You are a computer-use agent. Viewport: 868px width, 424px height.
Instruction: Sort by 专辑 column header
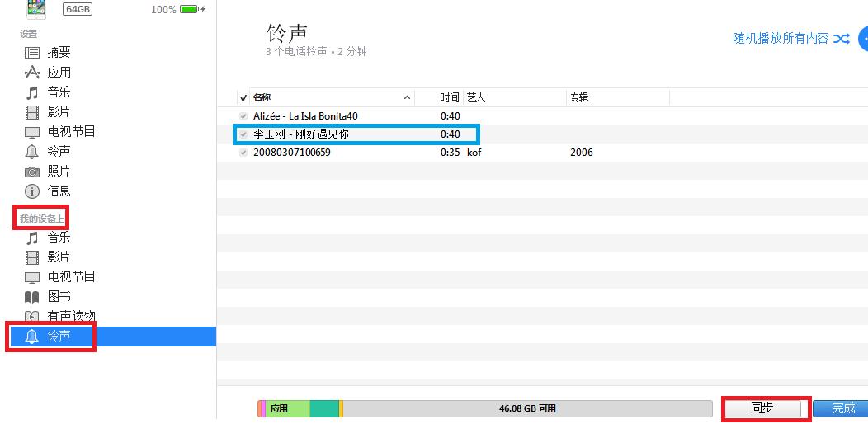(x=579, y=98)
